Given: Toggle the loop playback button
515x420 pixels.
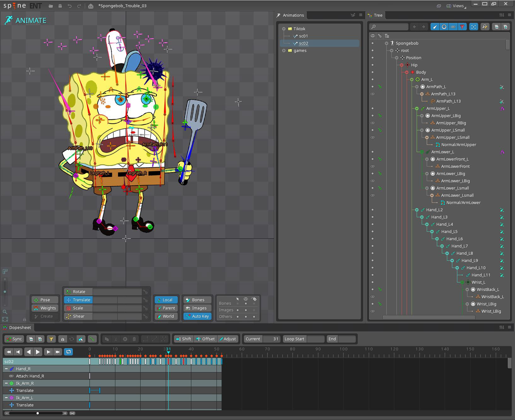Looking at the screenshot, I should [x=68, y=352].
